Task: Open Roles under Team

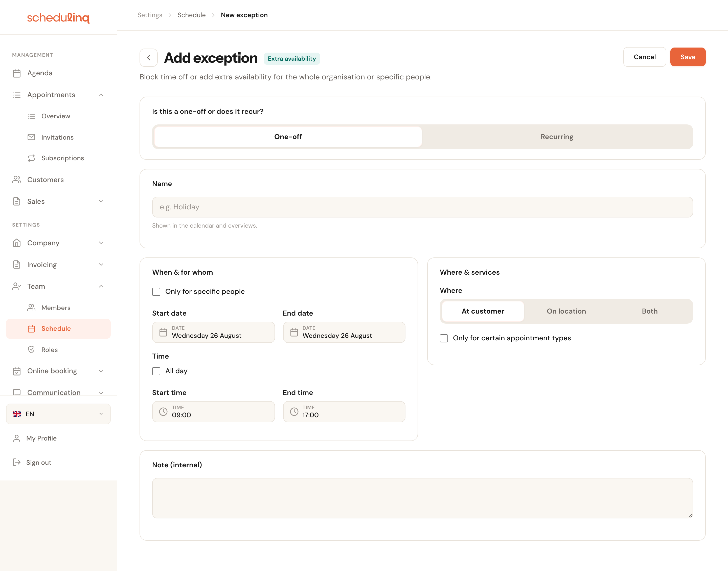Action: coord(58,350)
